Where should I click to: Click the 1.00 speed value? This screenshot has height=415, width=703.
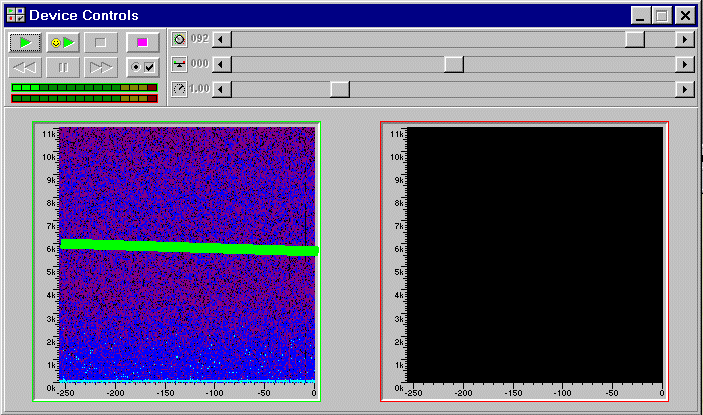click(200, 89)
